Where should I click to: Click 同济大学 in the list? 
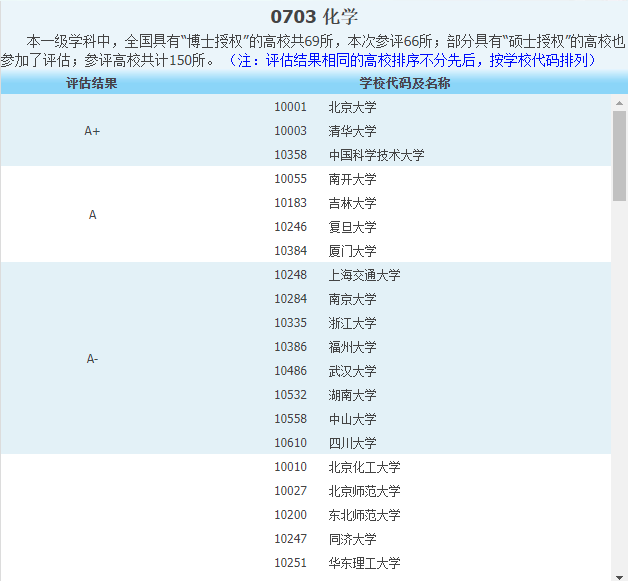pyautogui.click(x=352, y=539)
